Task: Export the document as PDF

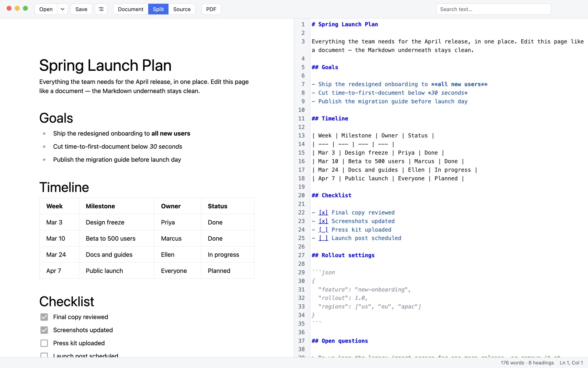Action: 211,9
